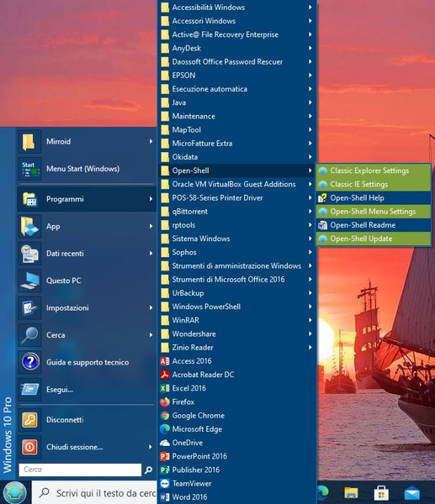Viewport: 435px width, 504px height.
Task: Open Maintenance folder
Action: (237, 116)
